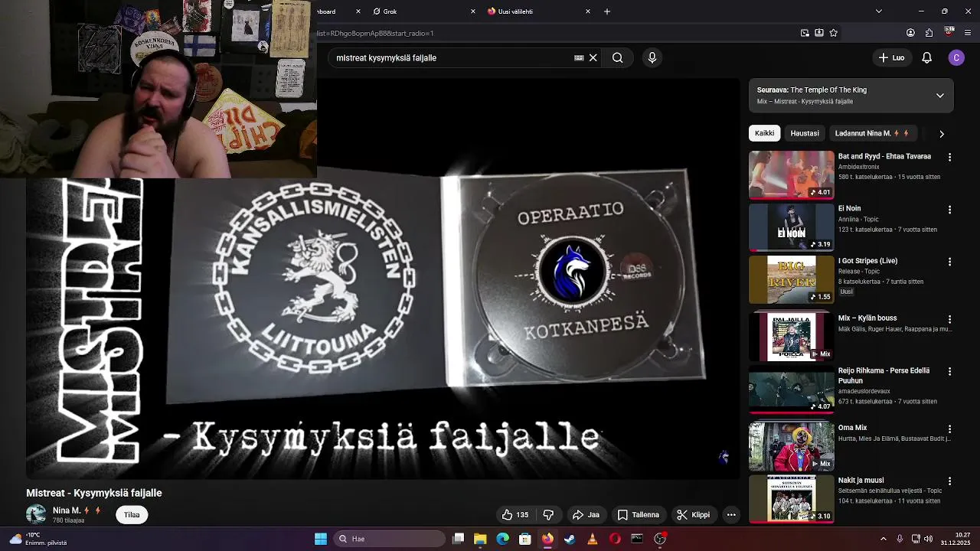Image resolution: width=980 pixels, height=551 pixels.
Task: Dislike the video with thumbs down
Action: coord(548,515)
